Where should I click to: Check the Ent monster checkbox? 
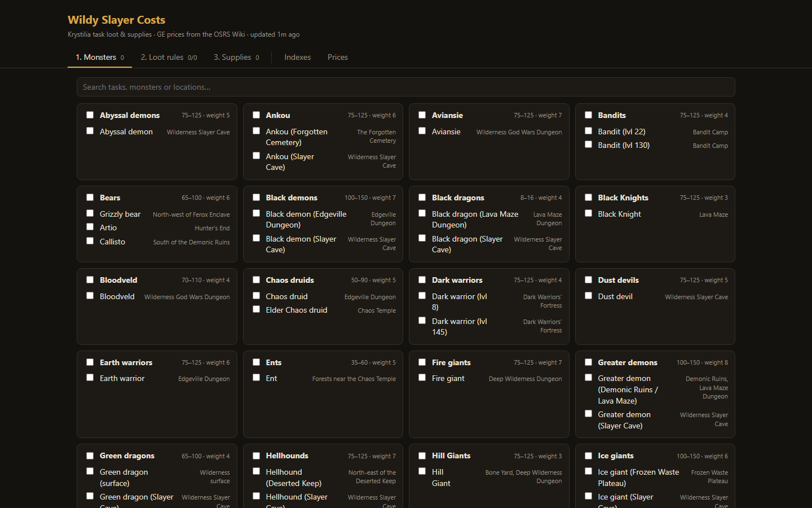click(x=256, y=378)
